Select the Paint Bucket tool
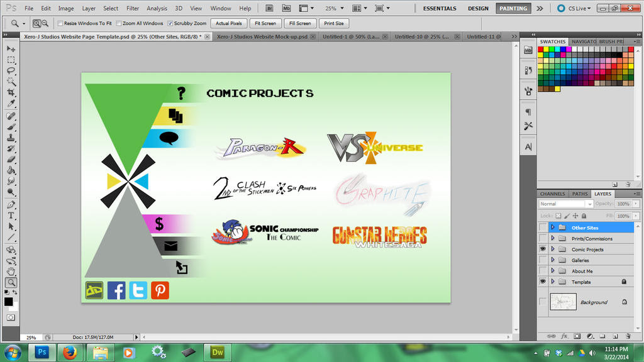 click(11, 170)
